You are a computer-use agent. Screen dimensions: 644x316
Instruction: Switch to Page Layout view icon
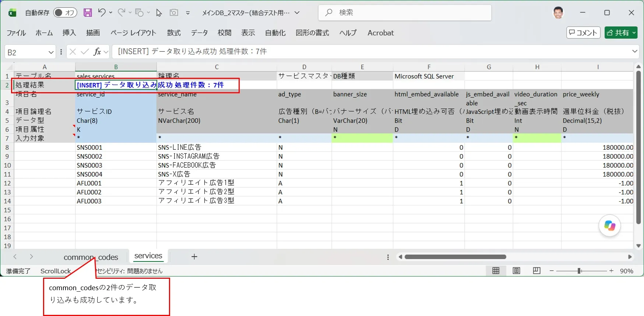[516, 271]
